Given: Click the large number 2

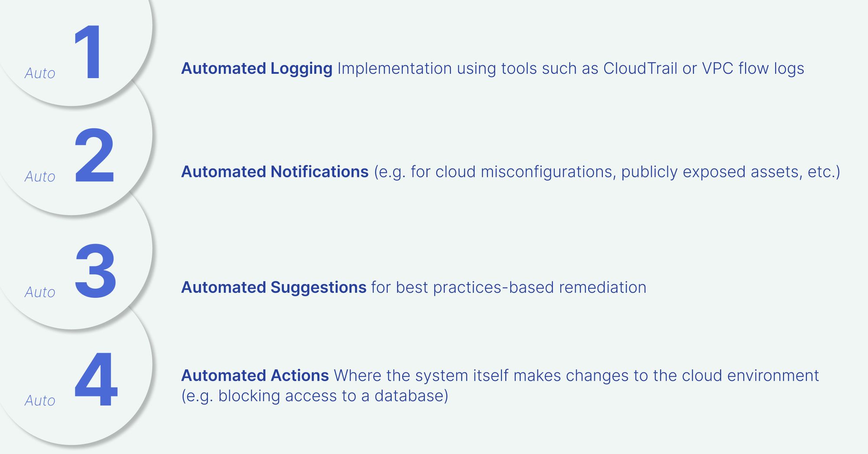Looking at the screenshot, I should pyautogui.click(x=94, y=156).
